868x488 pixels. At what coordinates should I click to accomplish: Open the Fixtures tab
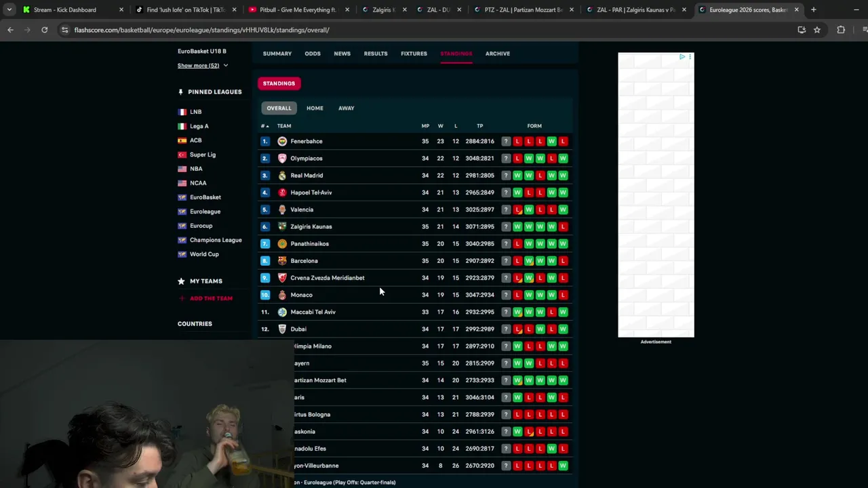pos(414,54)
